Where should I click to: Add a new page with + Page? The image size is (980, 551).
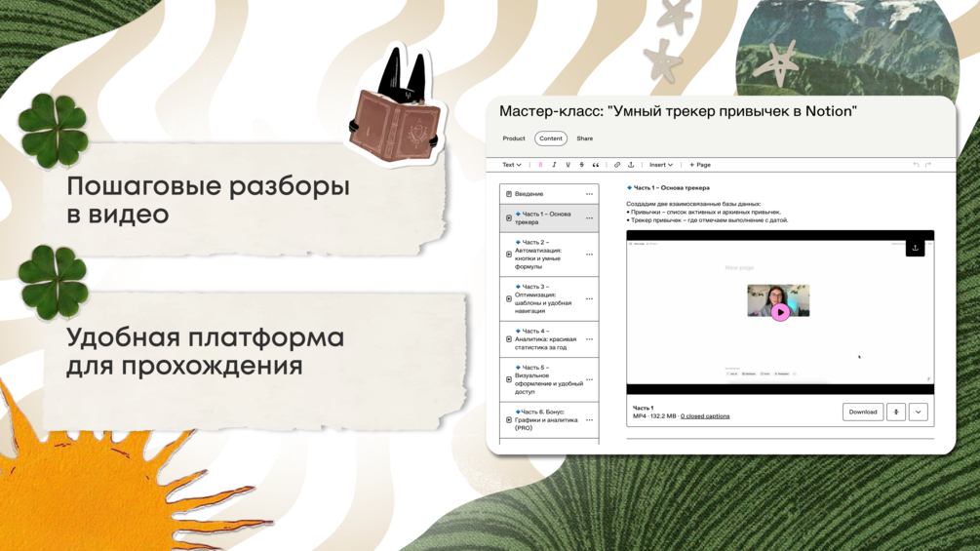coord(700,165)
